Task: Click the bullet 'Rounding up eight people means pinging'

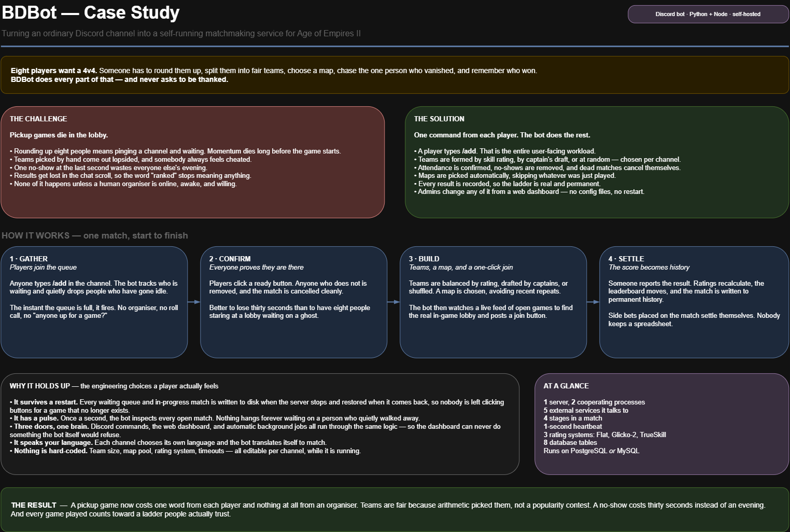Action: point(175,151)
